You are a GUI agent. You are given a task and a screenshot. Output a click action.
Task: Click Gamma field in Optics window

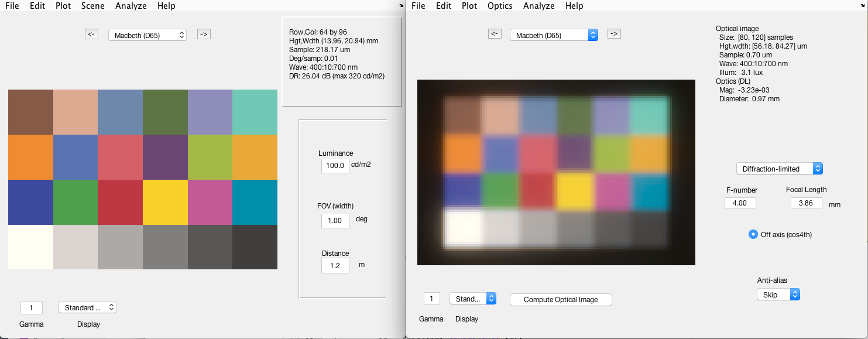click(x=432, y=298)
